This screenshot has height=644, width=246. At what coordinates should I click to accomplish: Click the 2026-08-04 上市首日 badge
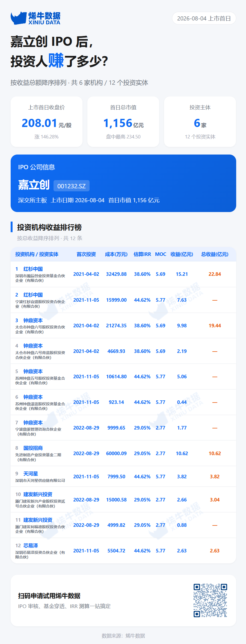(204, 18)
